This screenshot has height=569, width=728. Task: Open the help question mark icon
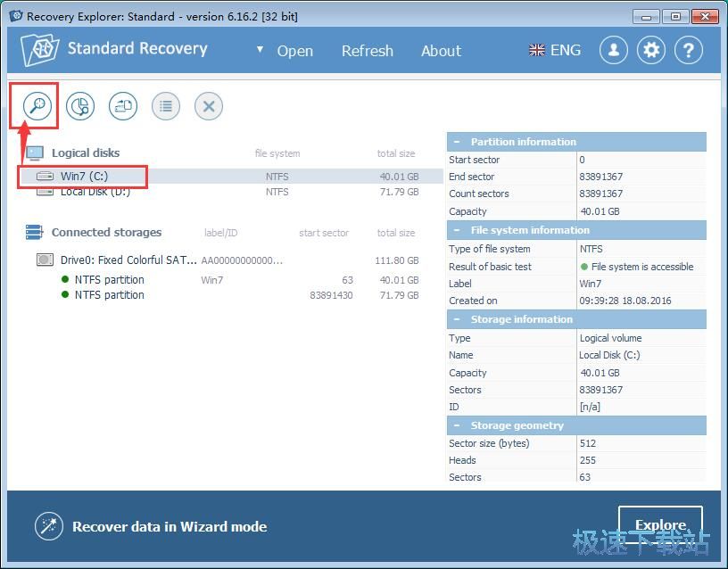click(689, 50)
